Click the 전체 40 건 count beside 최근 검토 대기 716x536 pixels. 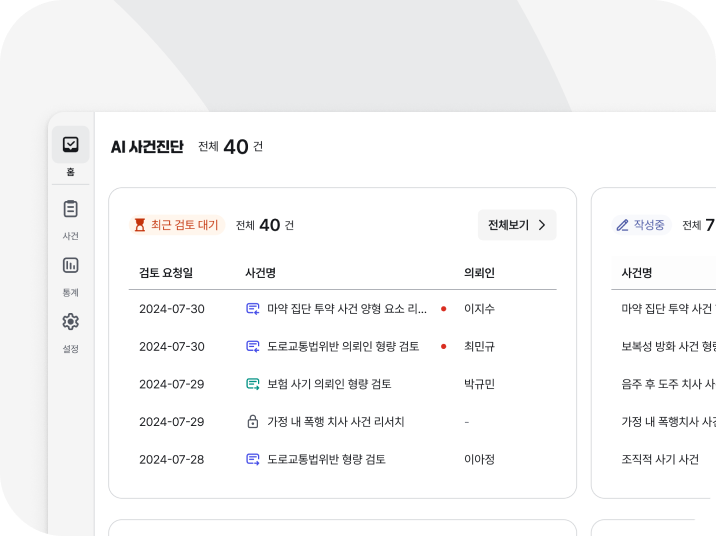coord(264,225)
